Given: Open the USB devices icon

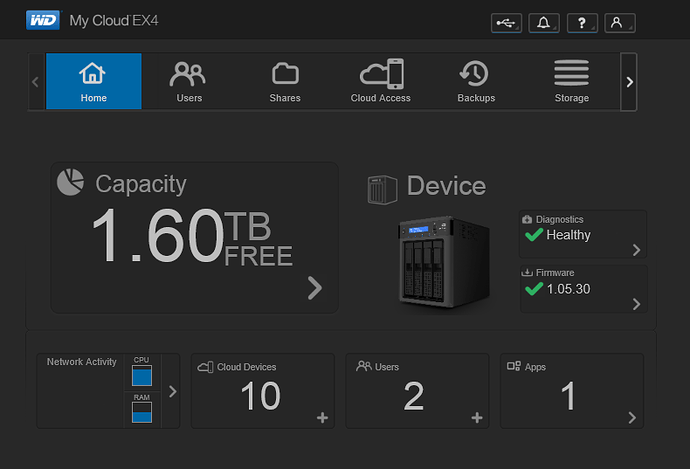Looking at the screenshot, I should 506,23.
